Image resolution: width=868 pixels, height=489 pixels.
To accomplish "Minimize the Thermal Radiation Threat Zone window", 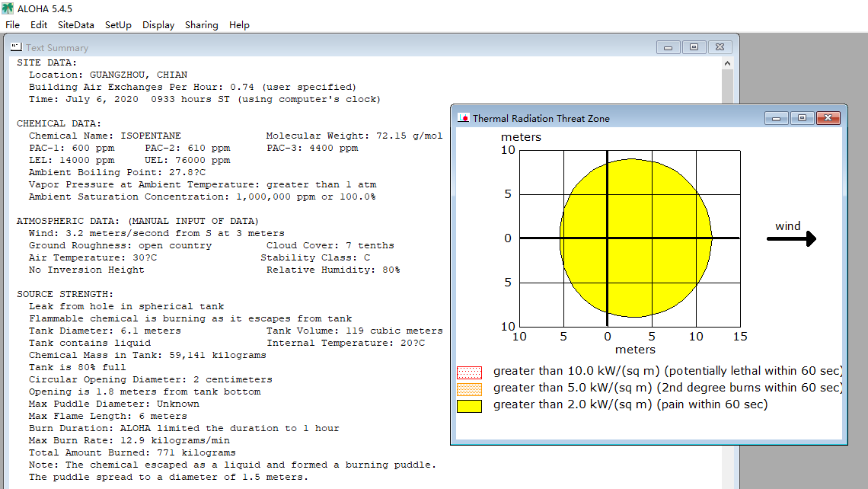I will point(776,118).
